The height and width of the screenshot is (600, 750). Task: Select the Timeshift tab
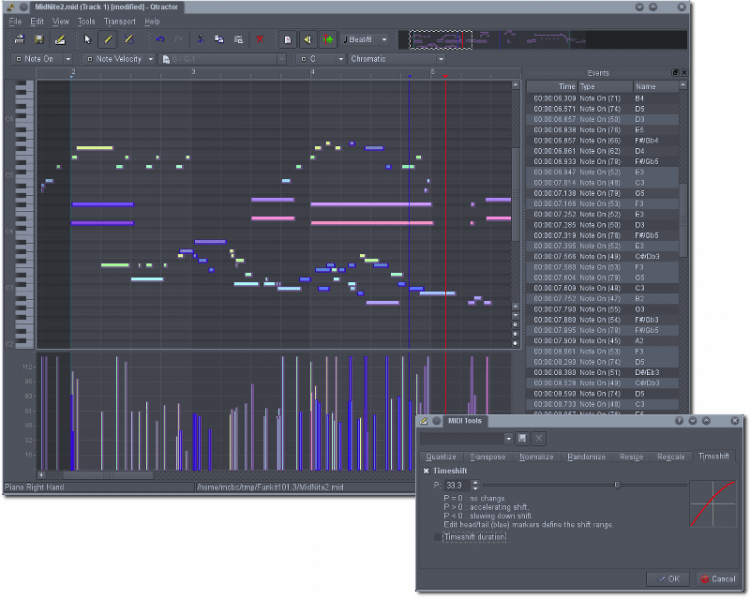tap(714, 456)
